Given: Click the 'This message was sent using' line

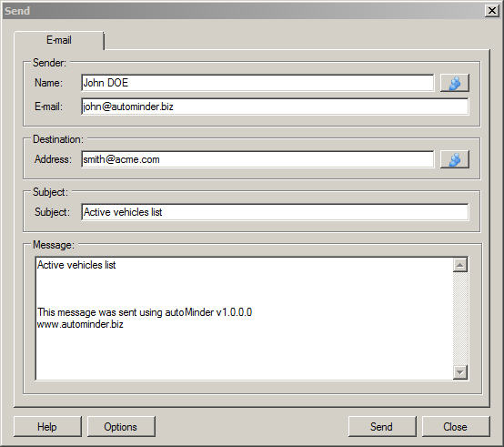Looking at the screenshot, I should pyautogui.click(x=145, y=312).
